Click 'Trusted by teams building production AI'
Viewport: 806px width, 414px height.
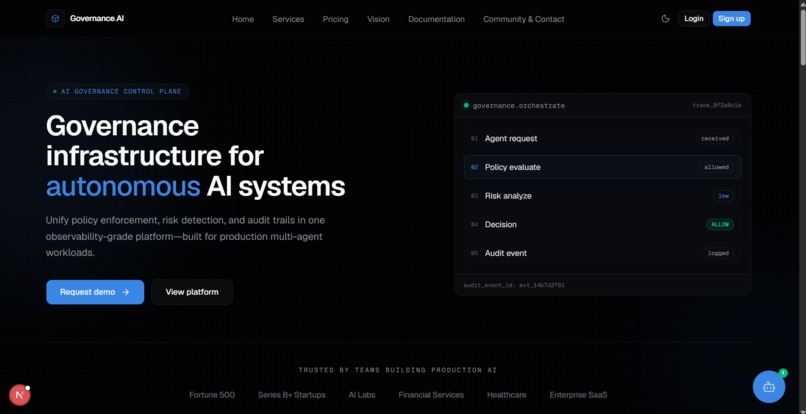(398, 370)
